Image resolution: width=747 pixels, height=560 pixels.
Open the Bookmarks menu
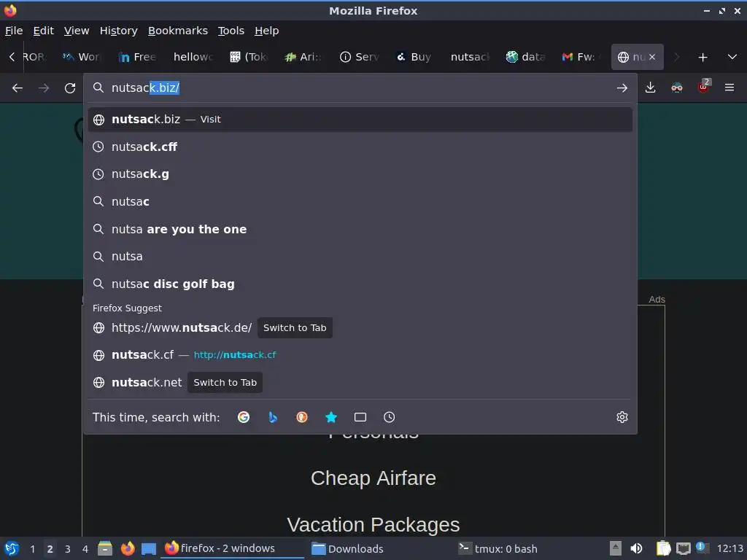178,31
